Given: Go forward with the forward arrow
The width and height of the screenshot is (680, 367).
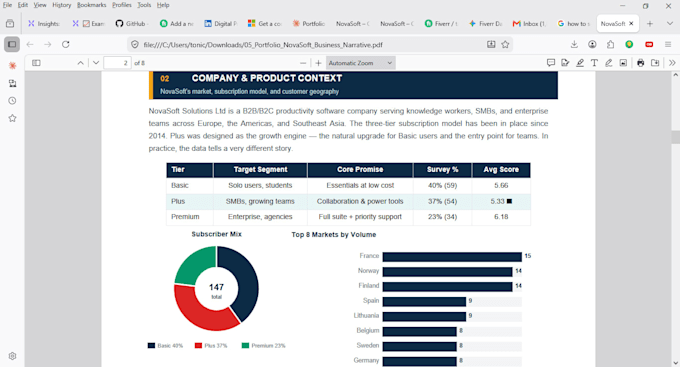Looking at the screenshot, I should [x=48, y=44].
